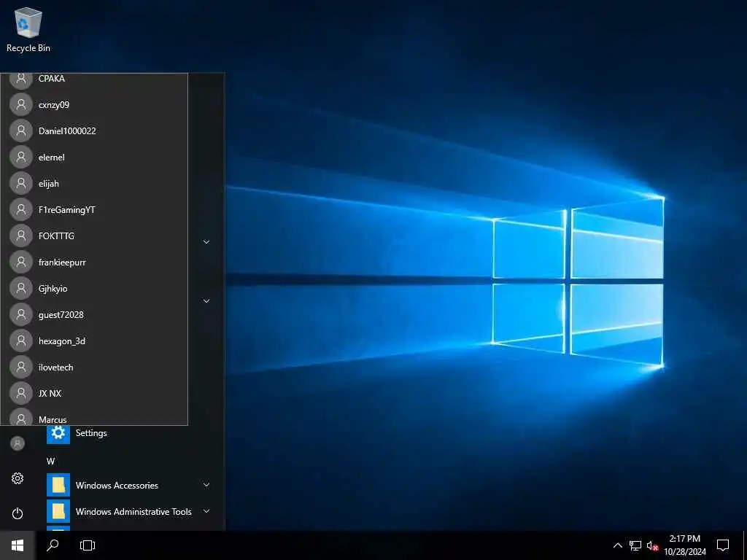Click the avatar icon beside guest72028
747x560 pixels.
[x=21, y=314]
